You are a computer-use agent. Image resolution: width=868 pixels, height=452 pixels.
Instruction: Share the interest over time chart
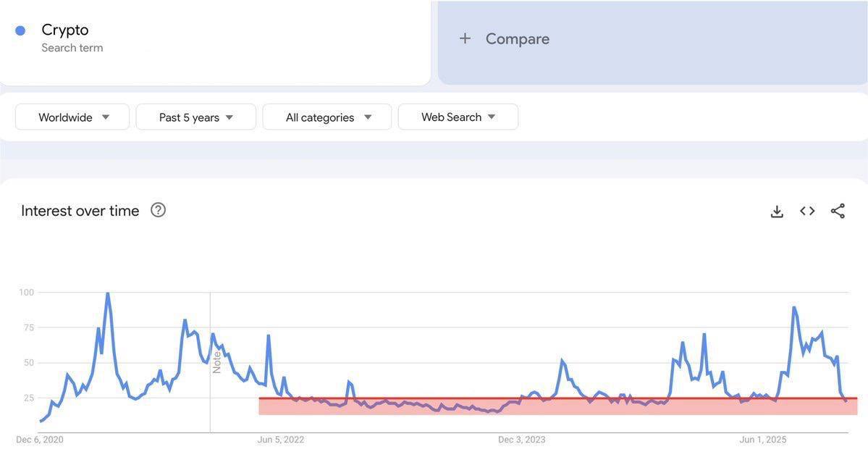(x=838, y=211)
